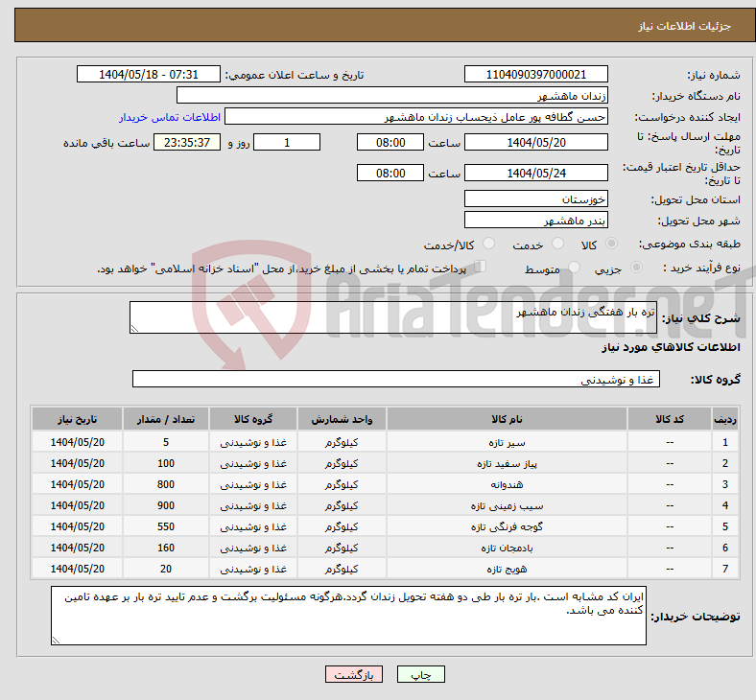Click quantity 20 in the هویج row
The width and height of the screenshot is (756, 700).
(x=166, y=569)
